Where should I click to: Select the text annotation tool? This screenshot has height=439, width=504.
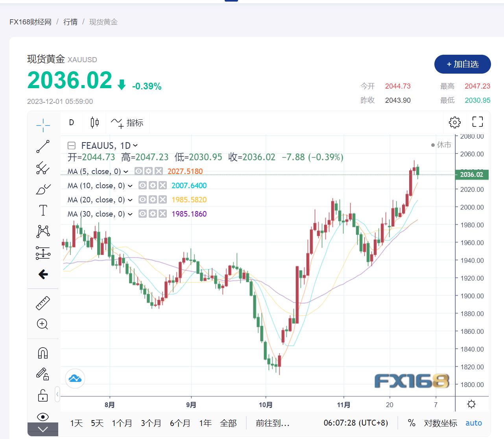43,210
